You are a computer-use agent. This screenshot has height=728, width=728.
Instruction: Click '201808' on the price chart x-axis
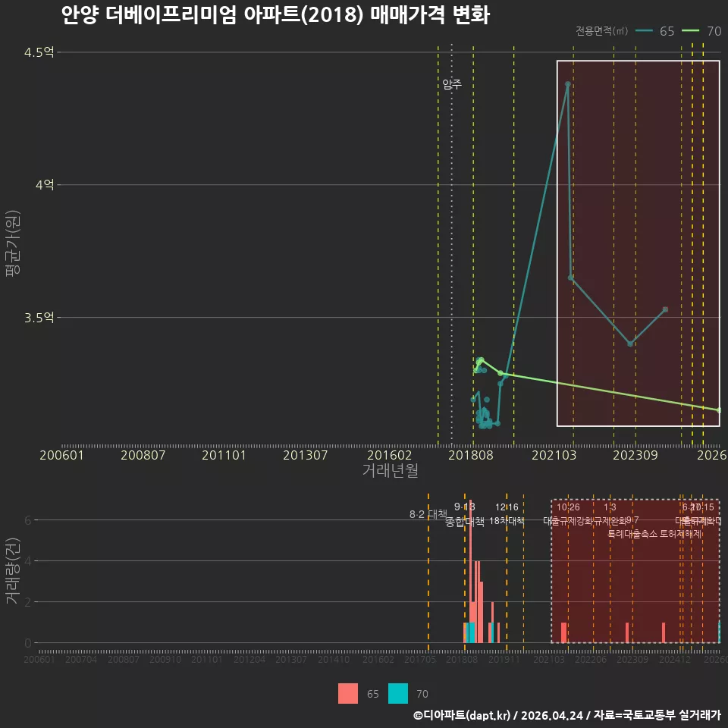click(471, 455)
